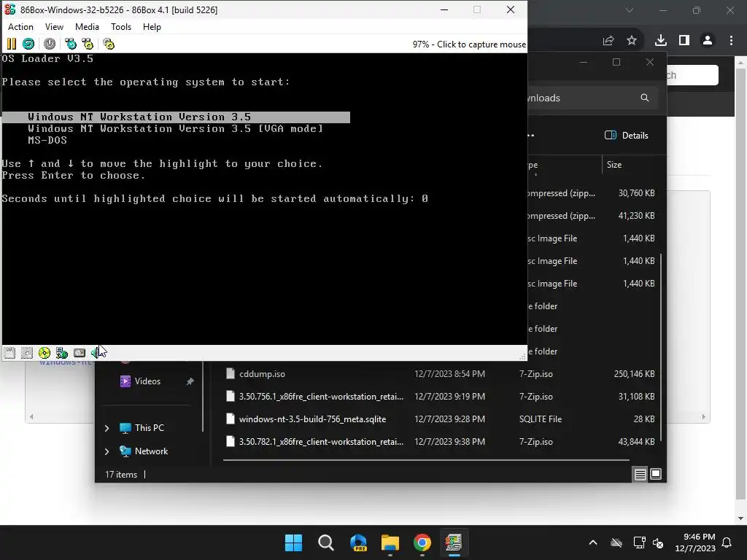This screenshot has height=560, width=747.
Task: Open the Windows Start menu
Action: 293,542
